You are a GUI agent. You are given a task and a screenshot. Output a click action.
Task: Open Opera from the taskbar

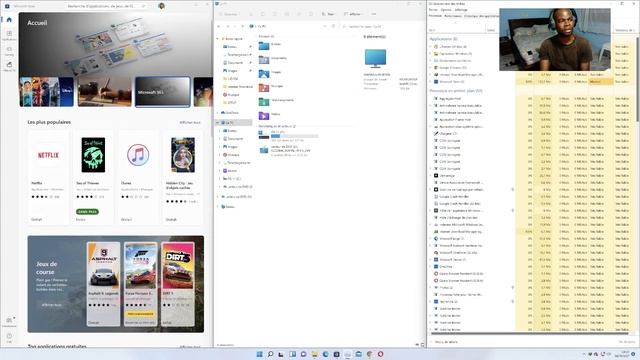(x=380, y=354)
